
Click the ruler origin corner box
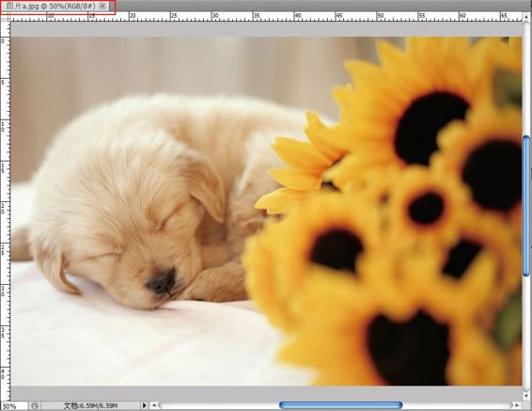(x=5, y=16)
